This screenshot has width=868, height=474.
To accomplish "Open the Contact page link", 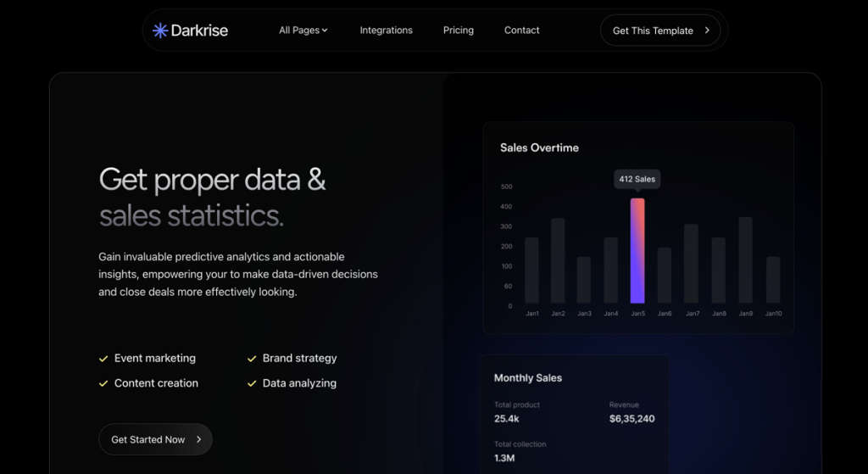I will click(x=521, y=31).
